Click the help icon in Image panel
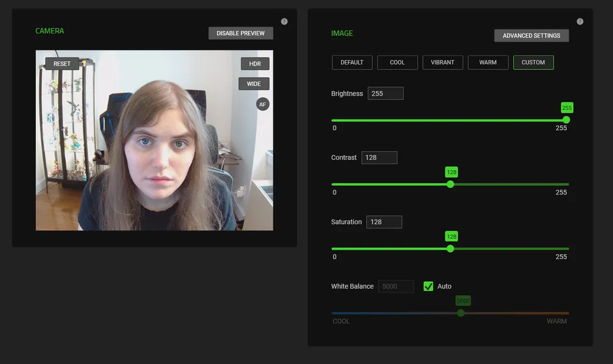Viewport: 613px width, 364px height. [580, 21]
